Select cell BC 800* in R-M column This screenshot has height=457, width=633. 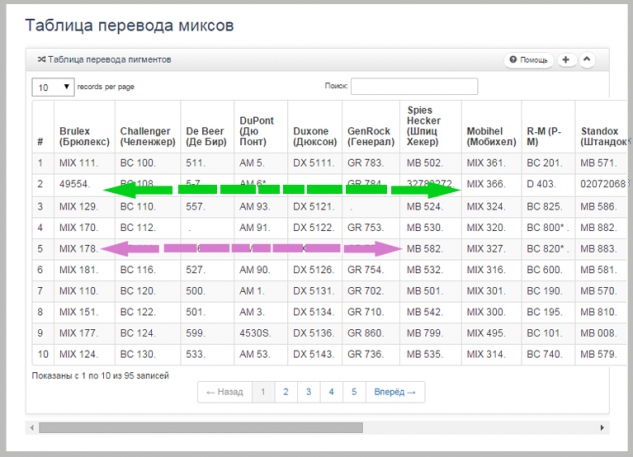point(548,228)
